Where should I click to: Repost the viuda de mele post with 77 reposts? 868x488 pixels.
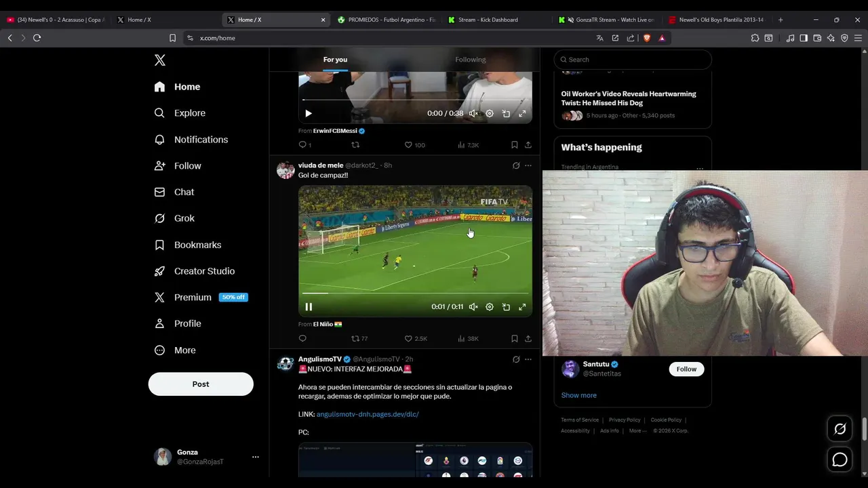[x=359, y=338]
